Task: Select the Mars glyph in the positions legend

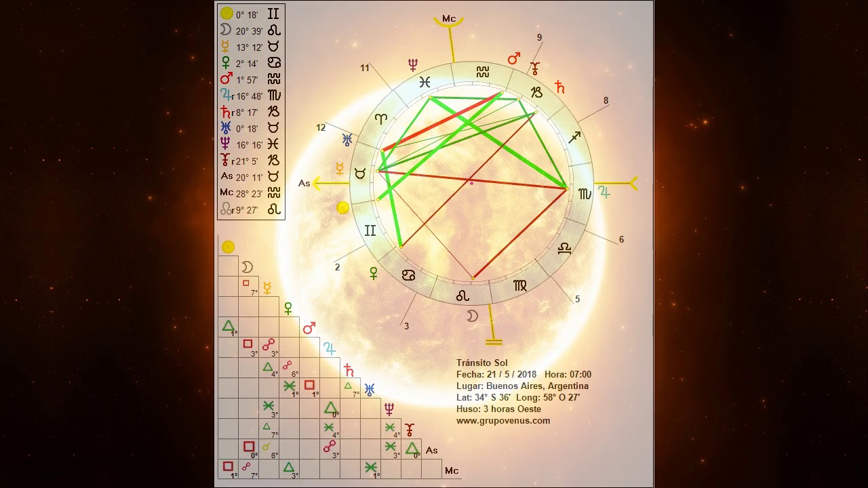Action: (x=226, y=79)
